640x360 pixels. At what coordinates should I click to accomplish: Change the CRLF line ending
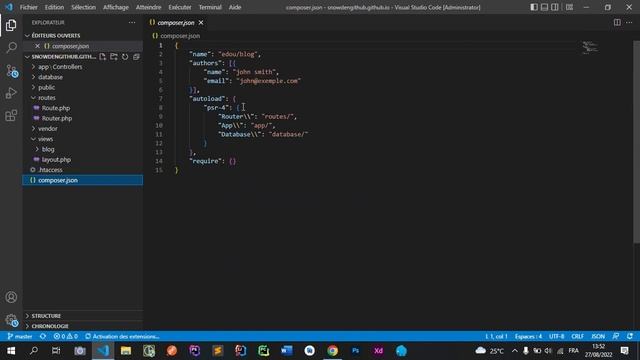point(577,336)
